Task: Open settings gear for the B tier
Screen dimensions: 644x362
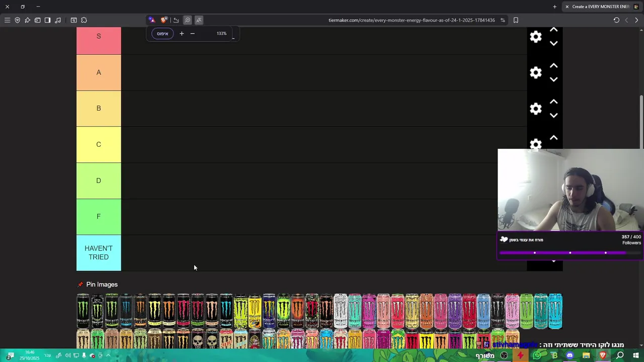Action: [x=536, y=109]
